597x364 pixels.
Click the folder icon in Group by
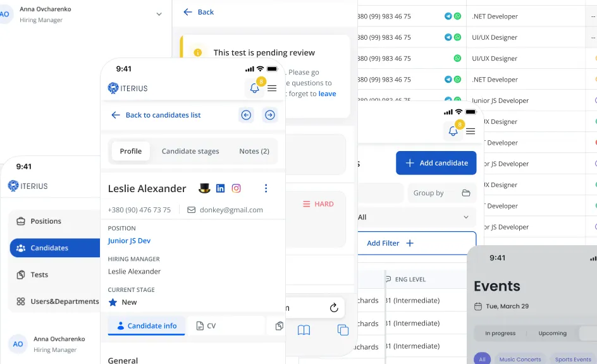click(466, 193)
